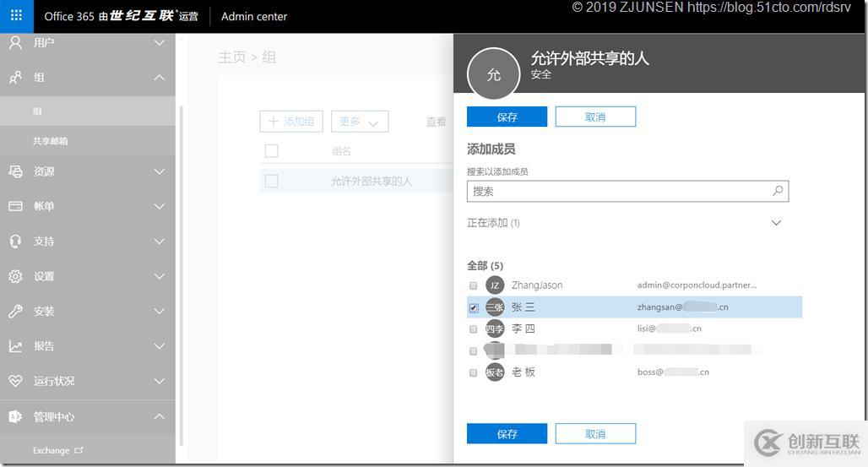
Task: Expand the 运行状况 section chevron
Action: click(160, 381)
